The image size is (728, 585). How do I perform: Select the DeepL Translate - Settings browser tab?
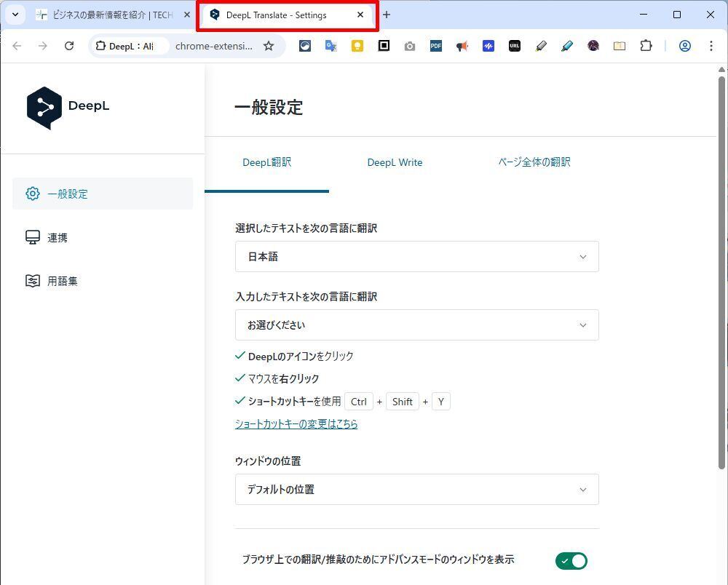pos(287,15)
